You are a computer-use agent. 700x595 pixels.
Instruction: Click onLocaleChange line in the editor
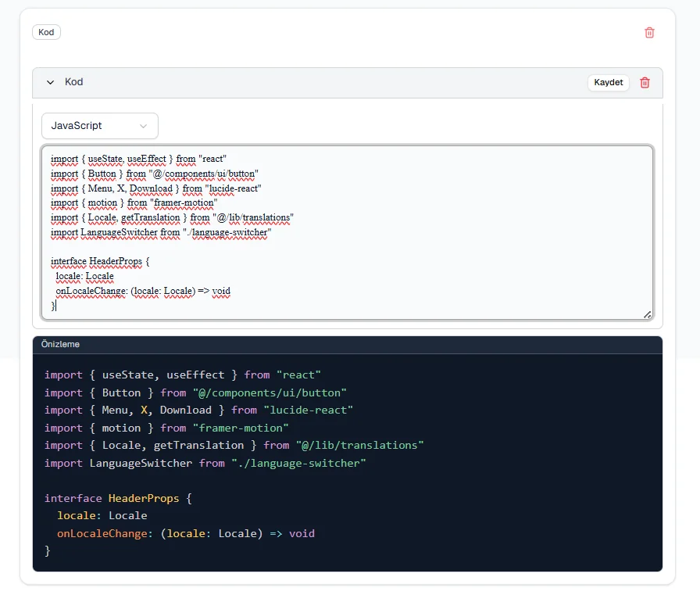(x=143, y=291)
